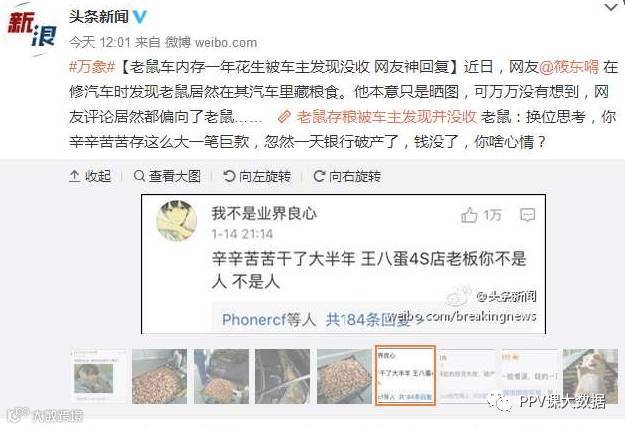Screen dimensions: 625x429
Task: Open the @筱东嘚 user mention
Action: [569, 67]
